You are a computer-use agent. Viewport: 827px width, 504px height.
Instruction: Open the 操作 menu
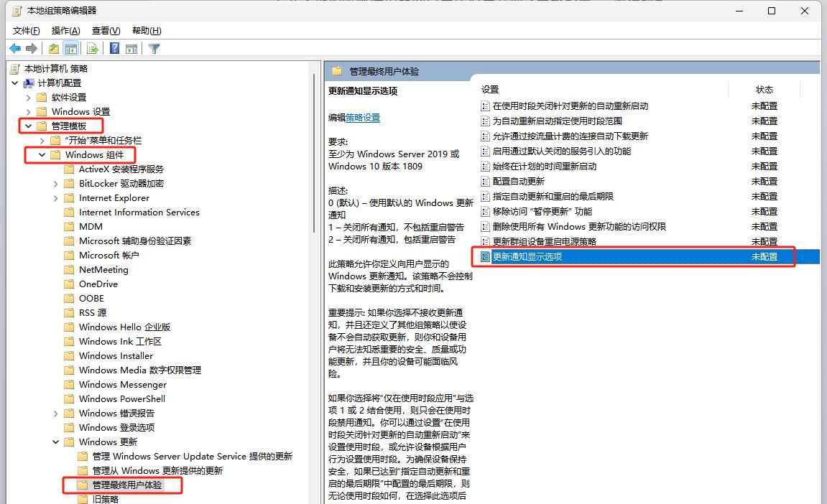(65, 30)
